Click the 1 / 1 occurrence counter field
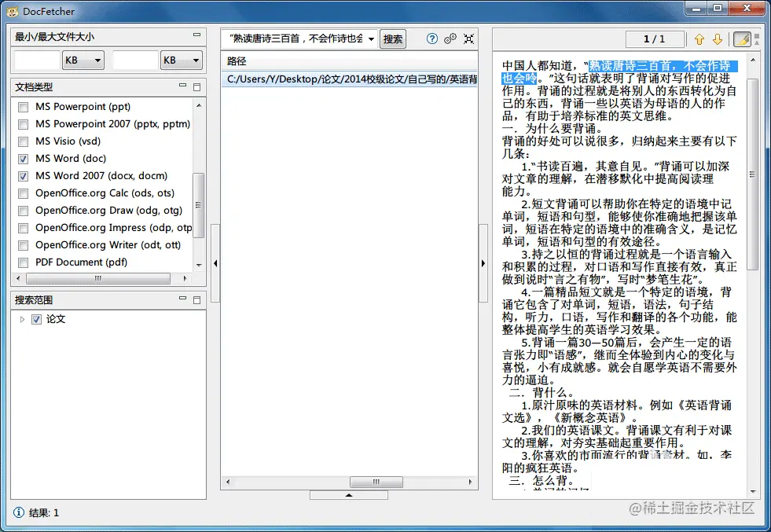Viewport: 771px width, 532px height. click(x=655, y=39)
